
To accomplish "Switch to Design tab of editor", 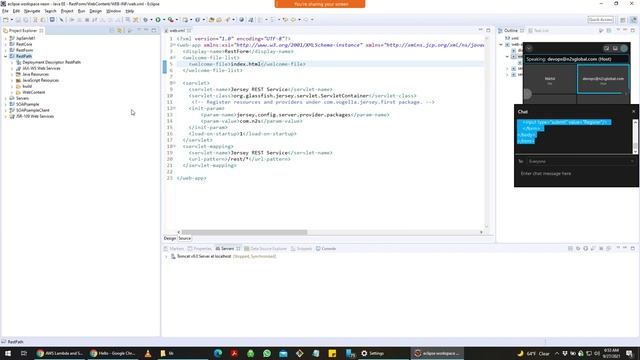I will 170,238.
